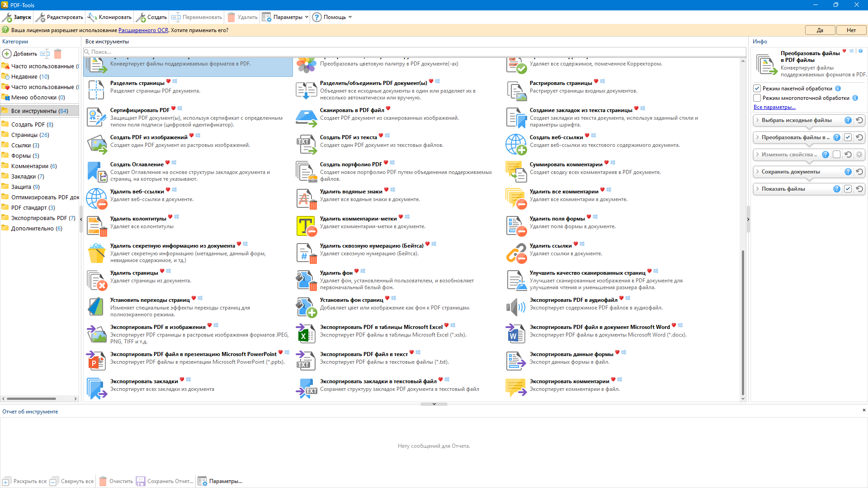868x488 pixels.
Task: Click Раскрыть все in report toolbar
Action: click(24, 481)
